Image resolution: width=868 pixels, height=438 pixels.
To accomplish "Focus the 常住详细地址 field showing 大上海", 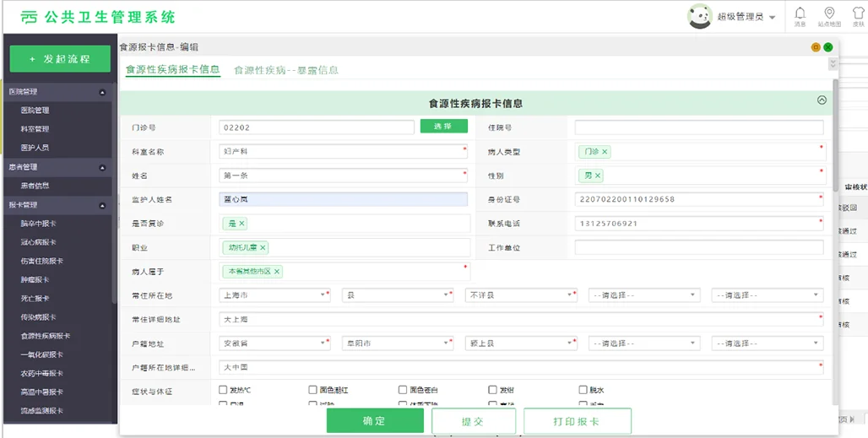I will 522,319.
